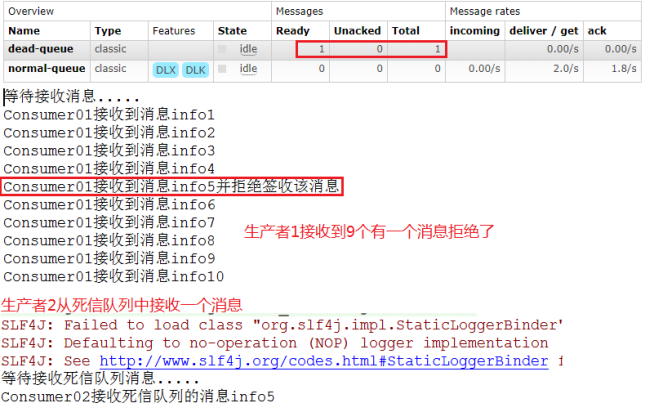Click the state indicator square for dead-queue
This screenshot has height=410, width=655.
click(222, 49)
